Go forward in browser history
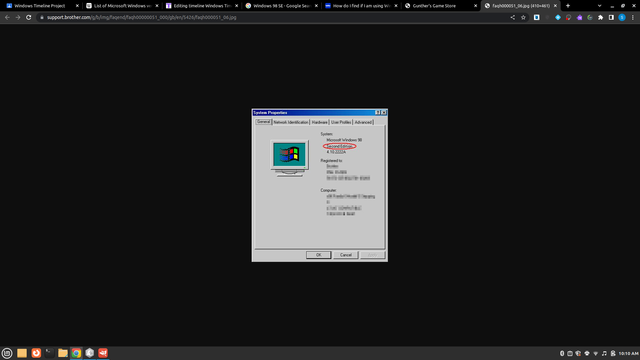This screenshot has height=360, width=640. click(18, 18)
